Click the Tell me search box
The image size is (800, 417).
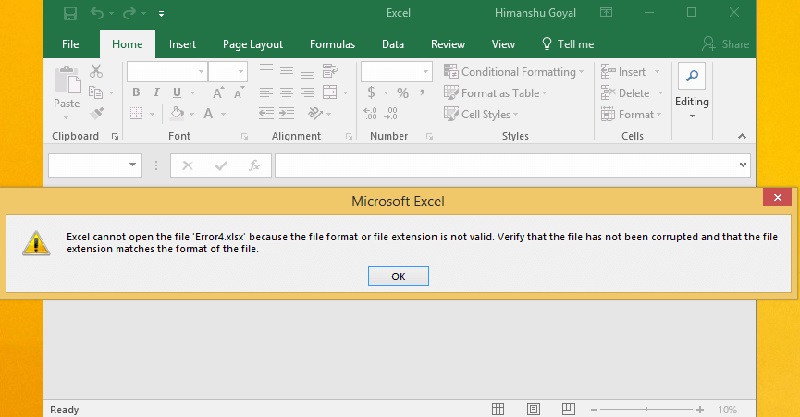tap(568, 44)
